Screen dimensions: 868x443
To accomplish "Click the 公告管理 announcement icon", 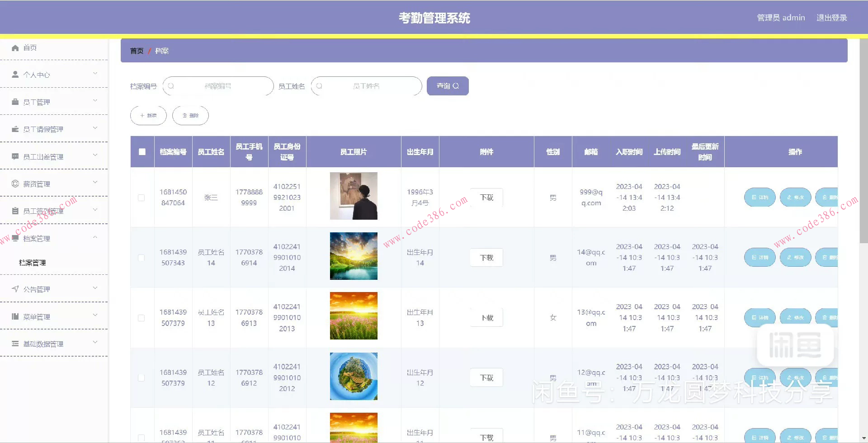I will [x=15, y=289].
